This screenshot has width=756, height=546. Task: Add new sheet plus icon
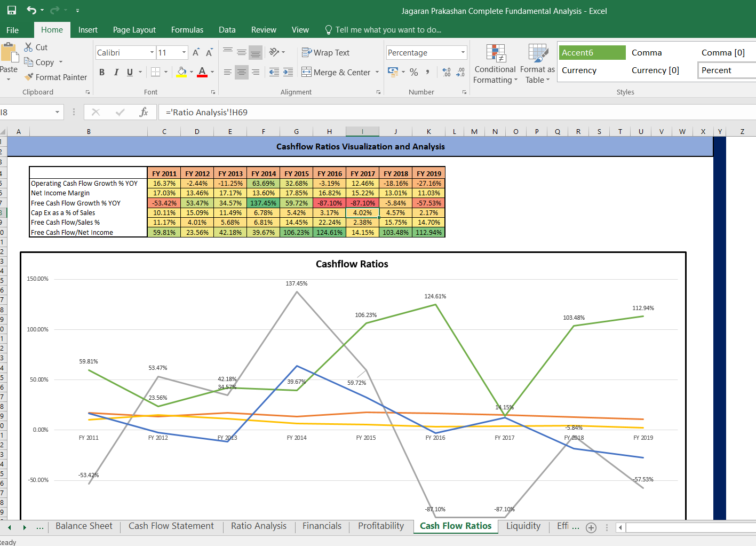(x=591, y=528)
